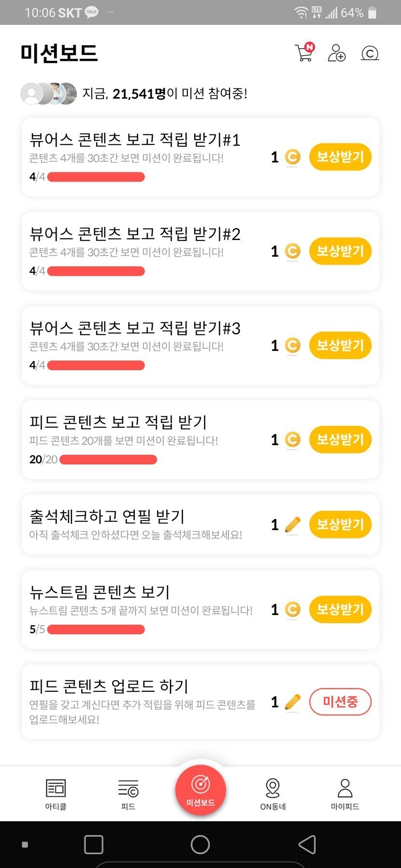401x868 pixels.
Task: Tap 보상받기 for 뷰어스 콘텐츠 #3
Action: click(340, 345)
